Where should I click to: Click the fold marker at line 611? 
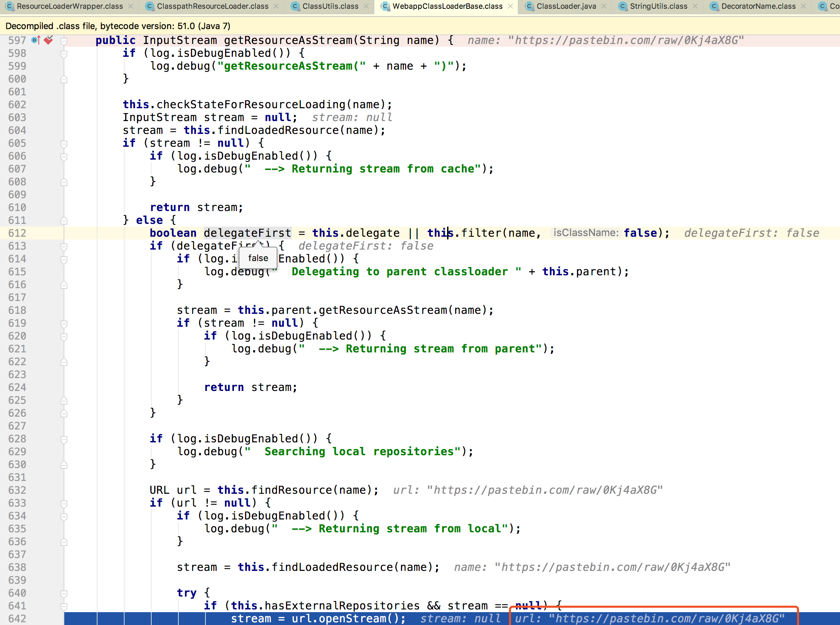click(x=64, y=221)
